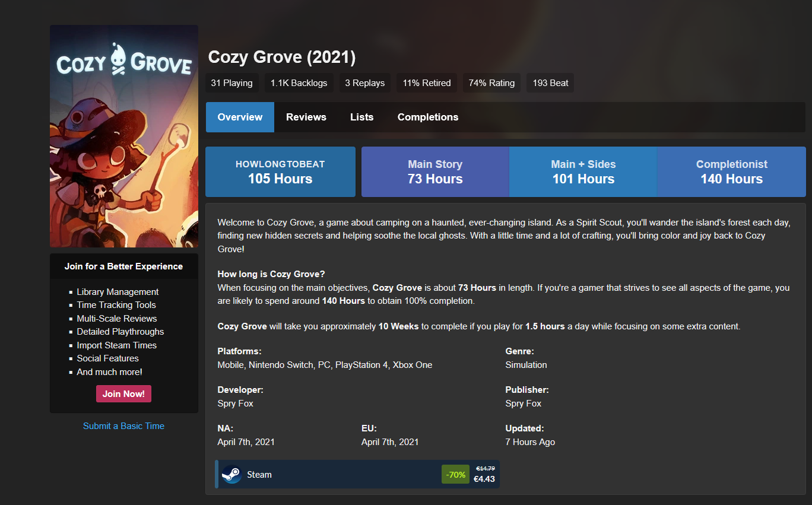Click the struck-through €14.79 original price
This screenshot has height=505, width=812.
[486, 469]
